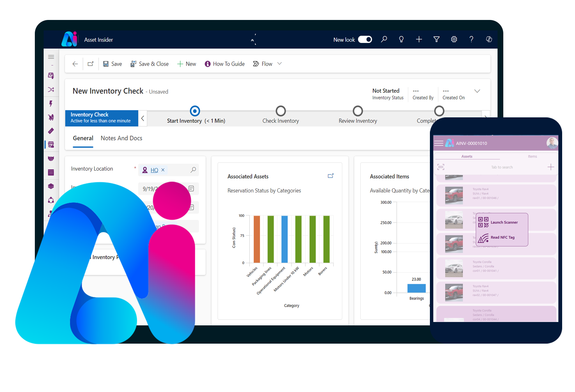Click the orange Vehicles bar

tap(257, 239)
